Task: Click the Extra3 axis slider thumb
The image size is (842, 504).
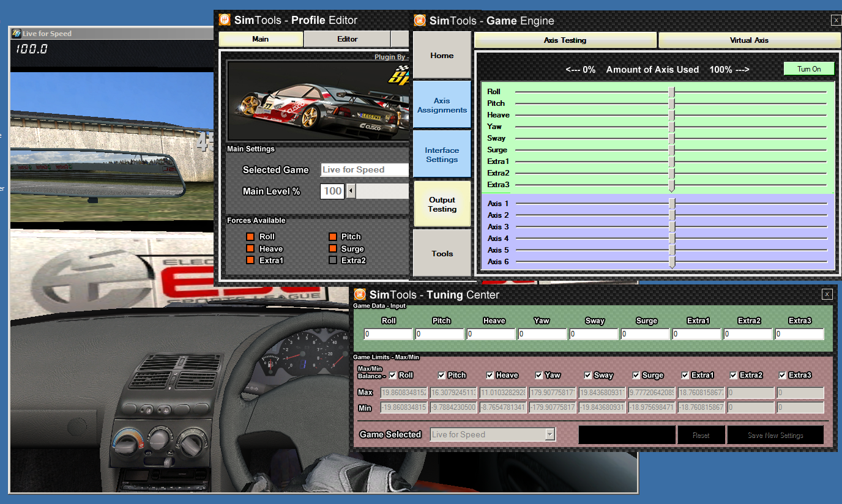Action: 671,185
